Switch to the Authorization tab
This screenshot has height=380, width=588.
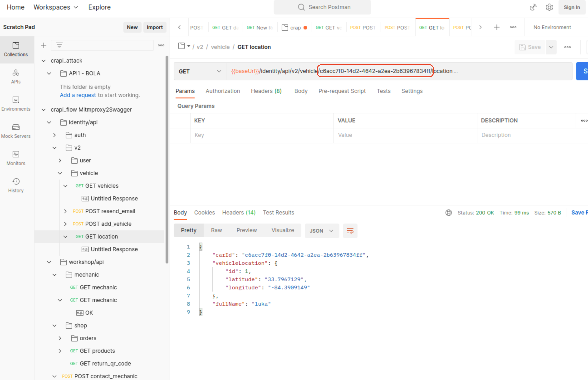click(x=222, y=91)
